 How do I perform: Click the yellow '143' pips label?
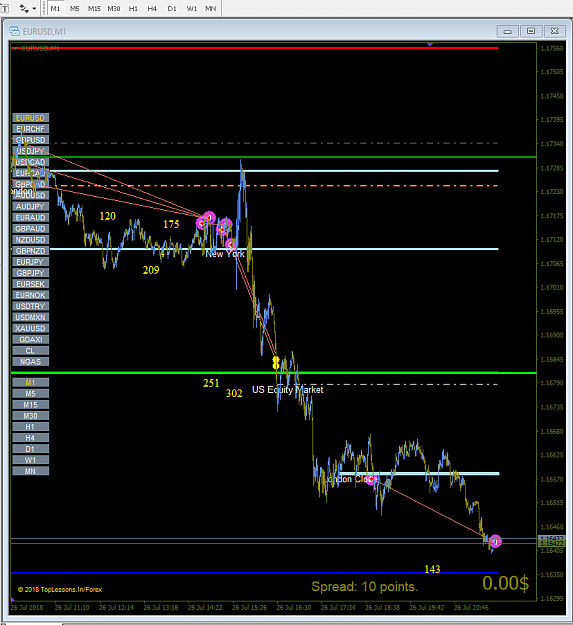point(432,569)
